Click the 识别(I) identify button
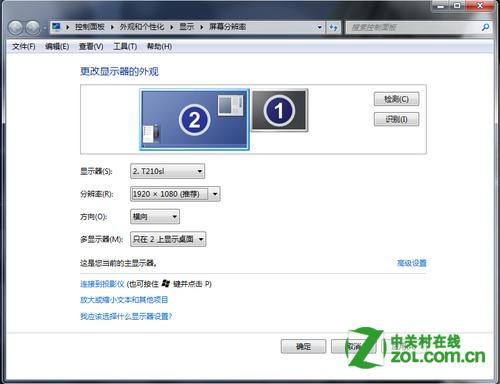The image size is (500, 384). pos(396,119)
